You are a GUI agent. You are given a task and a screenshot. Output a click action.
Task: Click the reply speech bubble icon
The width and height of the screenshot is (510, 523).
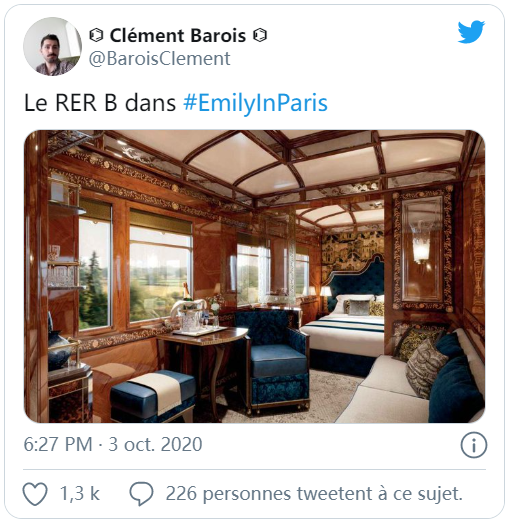(141, 494)
